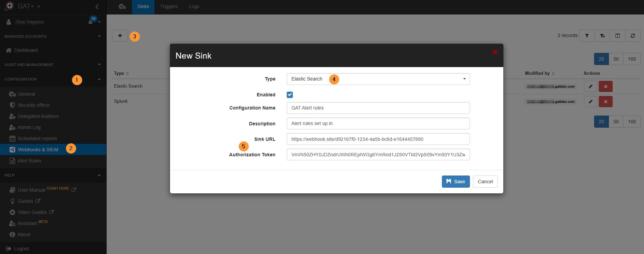This screenshot has height=254, width=644.
Task: Click the Authorization Token field
Action: click(x=378, y=155)
